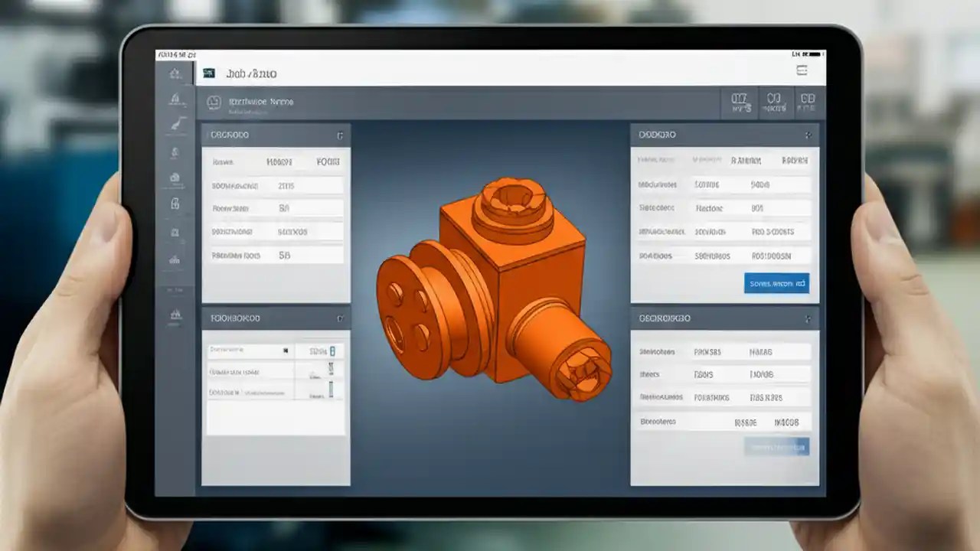Select the top tool in the left sidebar
This screenshot has height=551, width=980.
point(176,73)
